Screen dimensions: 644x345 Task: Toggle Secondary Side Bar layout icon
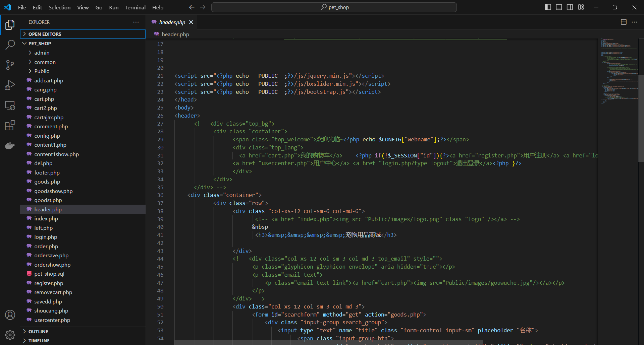point(570,7)
